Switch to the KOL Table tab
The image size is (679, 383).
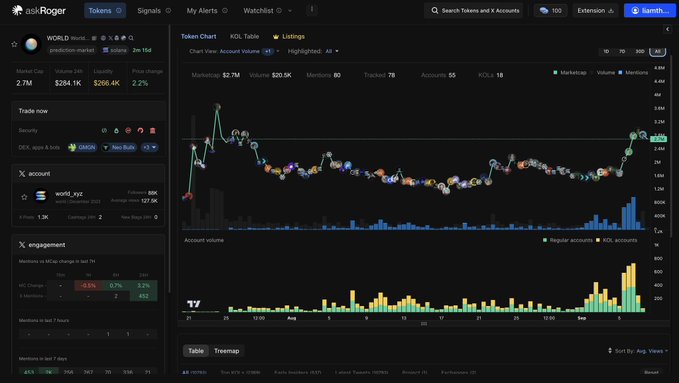(x=244, y=36)
